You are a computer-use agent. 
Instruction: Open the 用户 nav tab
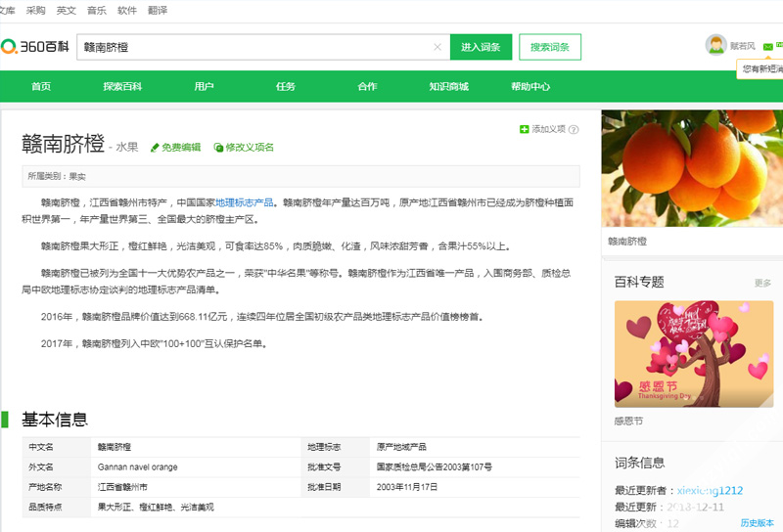[x=204, y=86]
